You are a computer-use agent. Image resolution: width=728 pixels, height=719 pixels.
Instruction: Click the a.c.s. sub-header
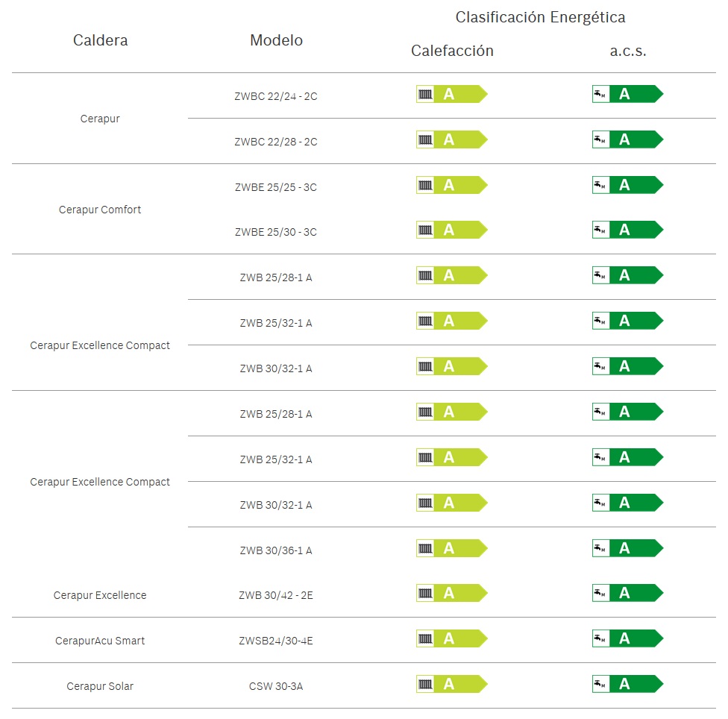tap(628, 51)
